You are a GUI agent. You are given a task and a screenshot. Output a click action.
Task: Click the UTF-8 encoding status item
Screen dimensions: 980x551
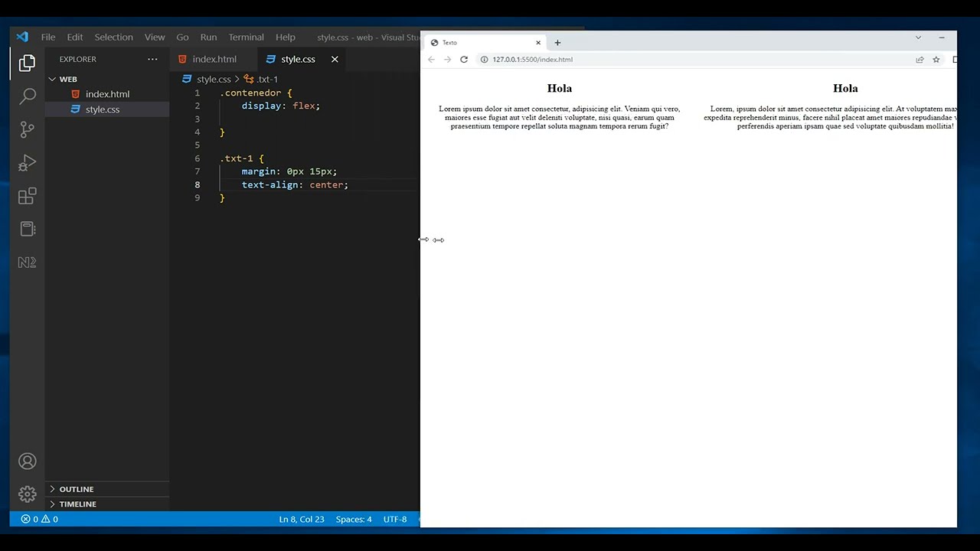click(x=395, y=519)
